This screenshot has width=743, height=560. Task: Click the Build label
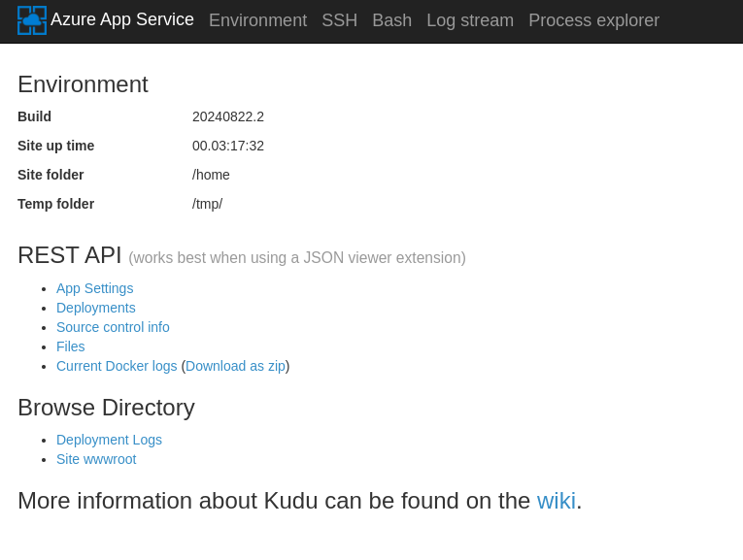click(x=34, y=116)
